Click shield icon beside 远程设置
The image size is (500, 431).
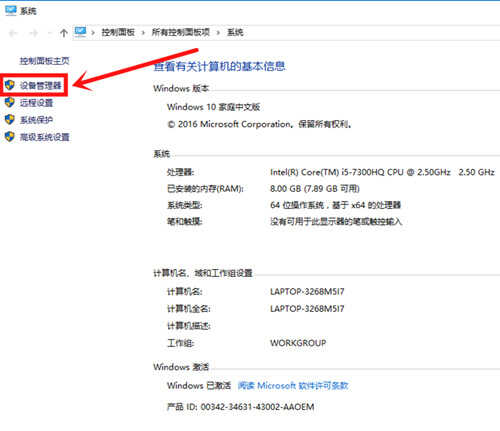coord(10,102)
